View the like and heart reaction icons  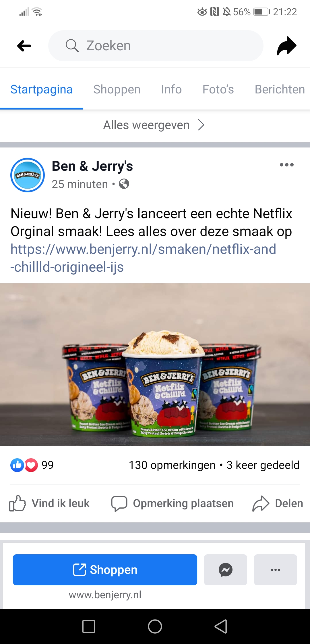pyautogui.click(x=24, y=465)
